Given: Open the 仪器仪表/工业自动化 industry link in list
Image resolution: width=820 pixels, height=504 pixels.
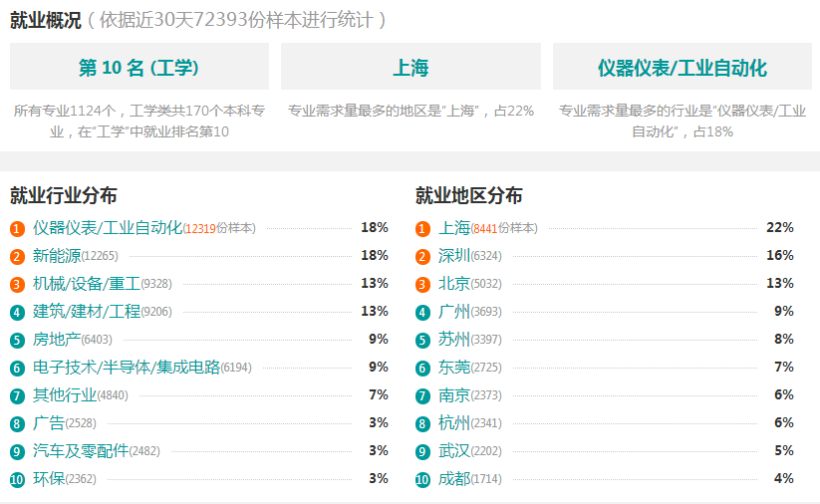Looking at the screenshot, I should (108, 227).
